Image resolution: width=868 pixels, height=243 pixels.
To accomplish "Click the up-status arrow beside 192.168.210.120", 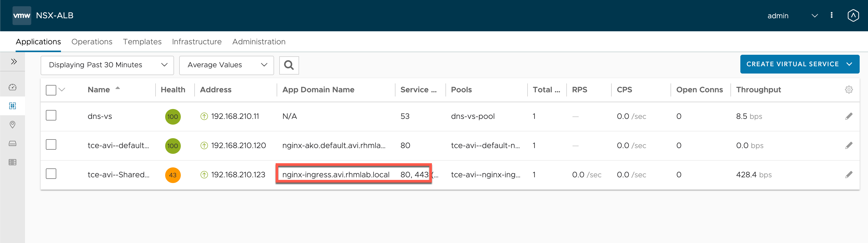I will pyautogui.click(x=204, y=145).
